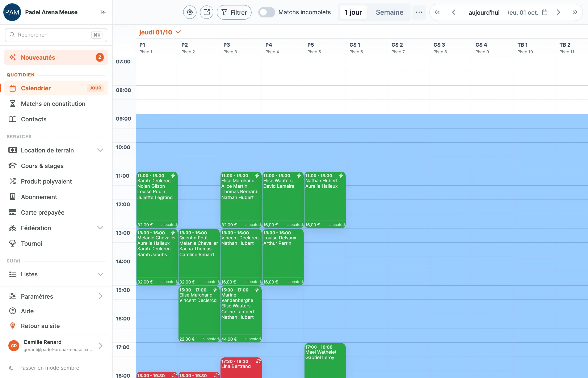
Task: Click the Rechercher search field
Action: tap(56, 35)
